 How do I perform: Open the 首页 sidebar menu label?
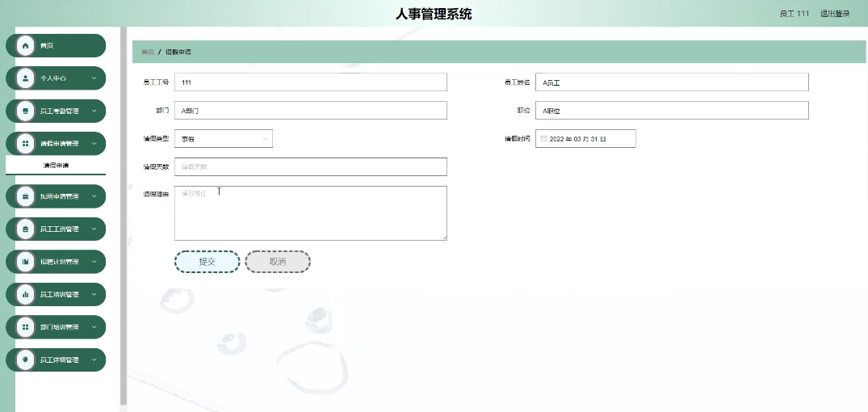(47, 46)
